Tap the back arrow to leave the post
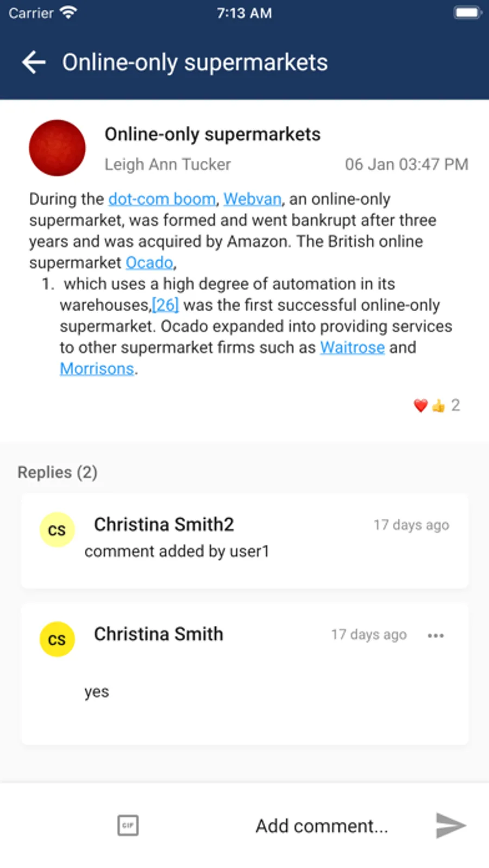The height and width of the screenshot is (868, 489). 33,62
